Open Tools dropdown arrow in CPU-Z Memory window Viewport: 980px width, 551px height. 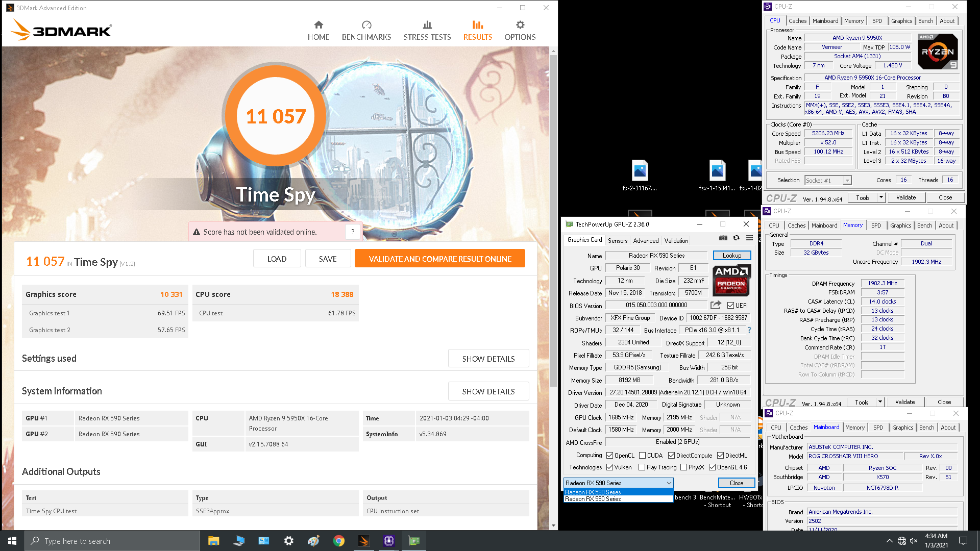(x=879, y=402)
